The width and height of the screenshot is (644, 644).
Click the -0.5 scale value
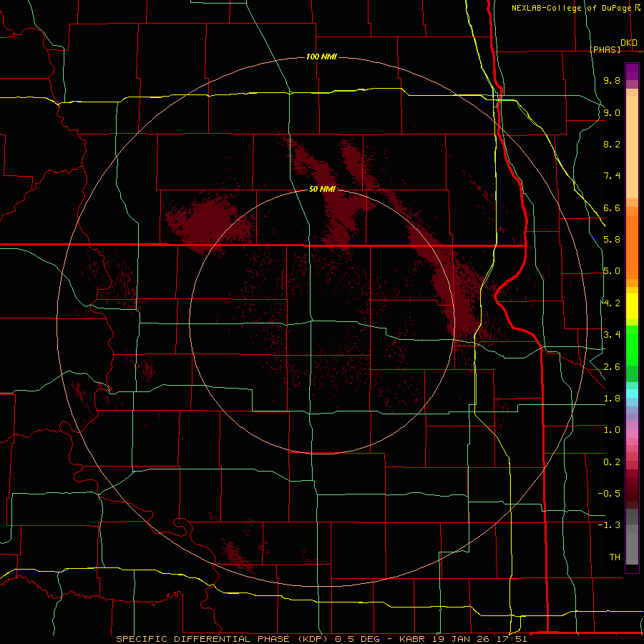click(x=609, y=494)
